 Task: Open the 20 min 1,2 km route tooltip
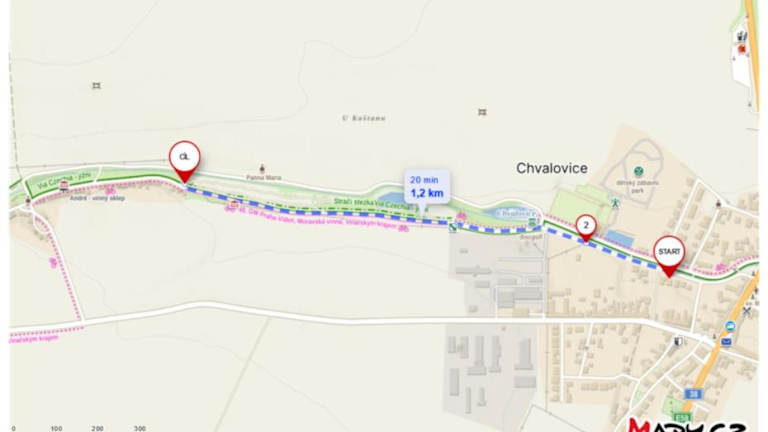coord(427,187)
